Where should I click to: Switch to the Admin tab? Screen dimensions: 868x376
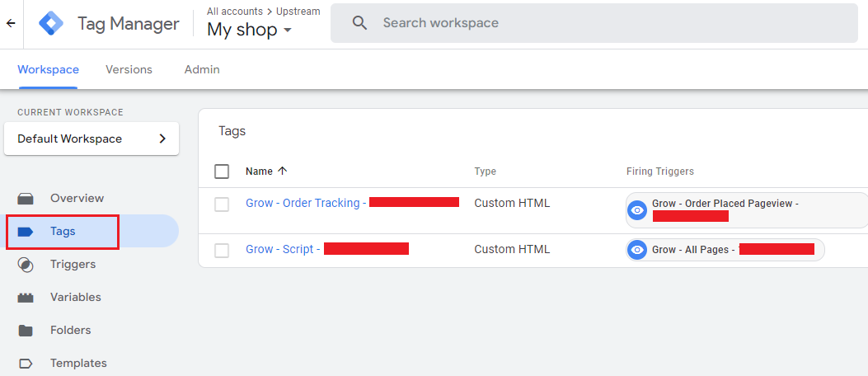[x=202, y=70]
